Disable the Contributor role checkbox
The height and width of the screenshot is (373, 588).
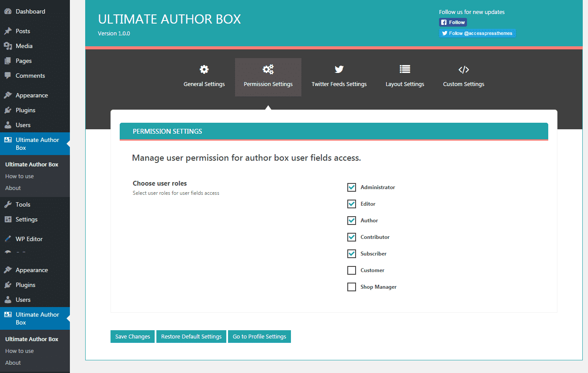pos(352,237)
